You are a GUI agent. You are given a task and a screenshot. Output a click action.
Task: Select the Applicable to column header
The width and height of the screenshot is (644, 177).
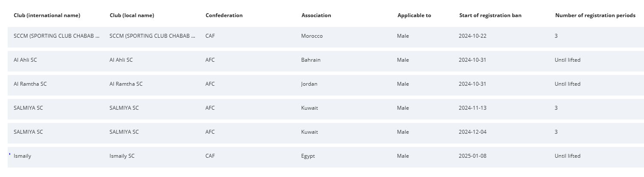tap(414, 15)
